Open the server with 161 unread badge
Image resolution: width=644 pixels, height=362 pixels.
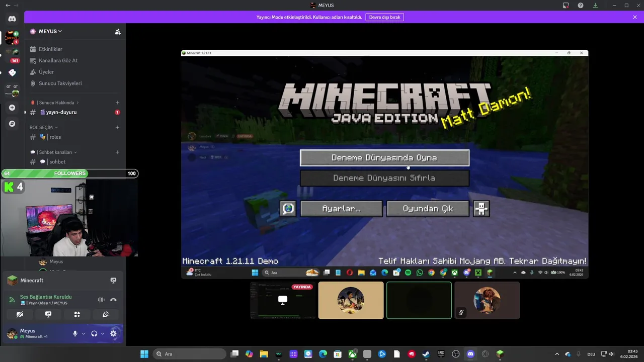[x=12, y=55]
